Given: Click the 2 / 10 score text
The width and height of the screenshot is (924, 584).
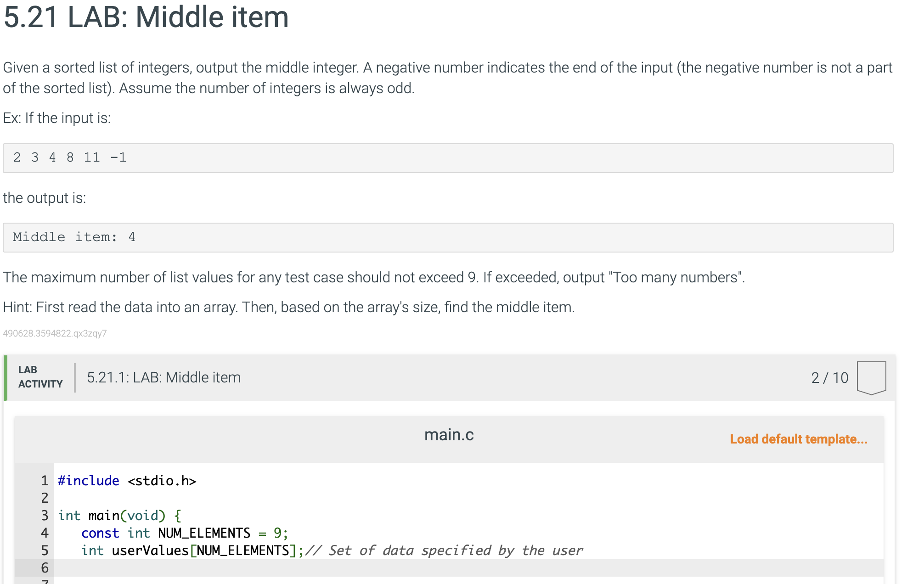Looking at the screenshot, I should point(829,378).
